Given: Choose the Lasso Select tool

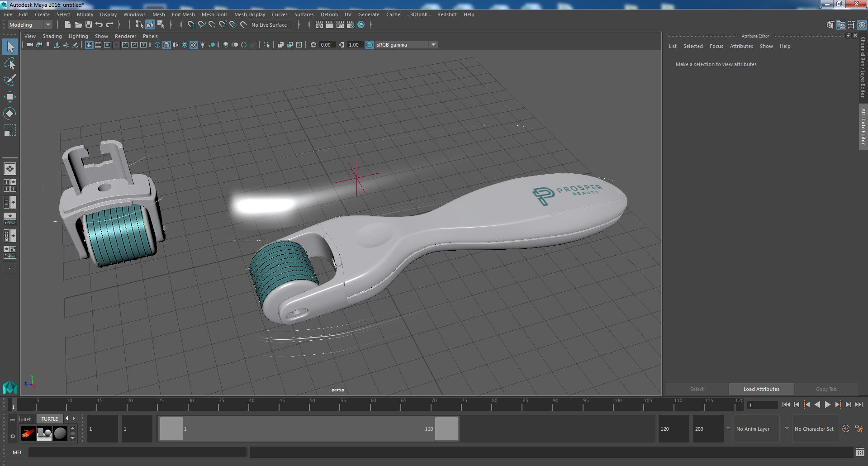Looking at the screenshot, I should (x=10, y=64).
